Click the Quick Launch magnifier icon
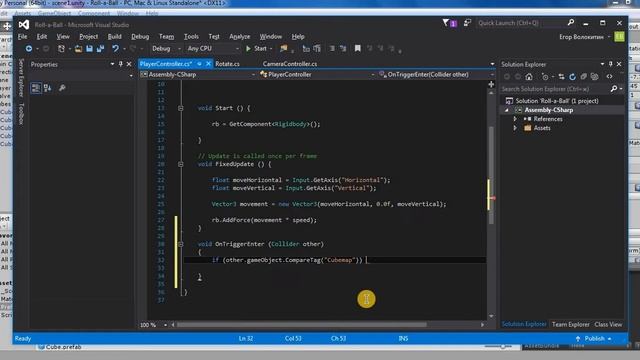Image resolution: width=640 pixels, height=360 pixels. [571, 22]
